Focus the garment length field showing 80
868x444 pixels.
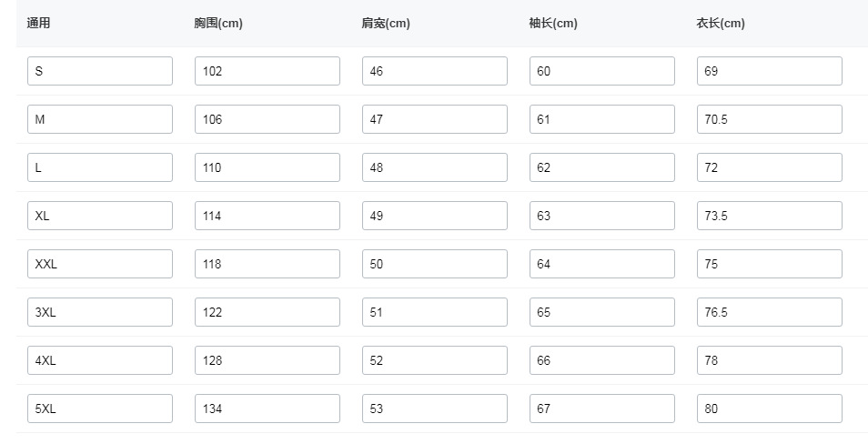[770, 409]
